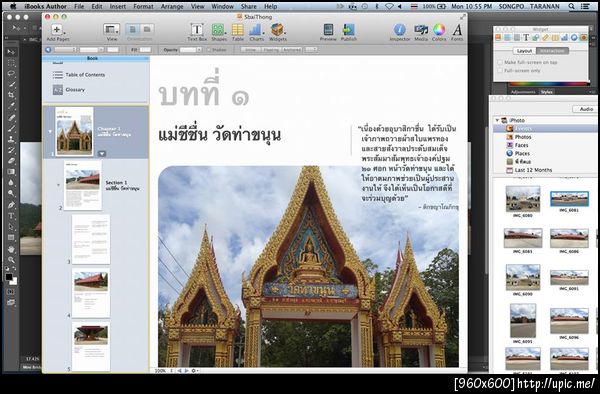This screenshot has width=600, height=394.
Task: Select Inline wrap button
Action: (250, 50)
